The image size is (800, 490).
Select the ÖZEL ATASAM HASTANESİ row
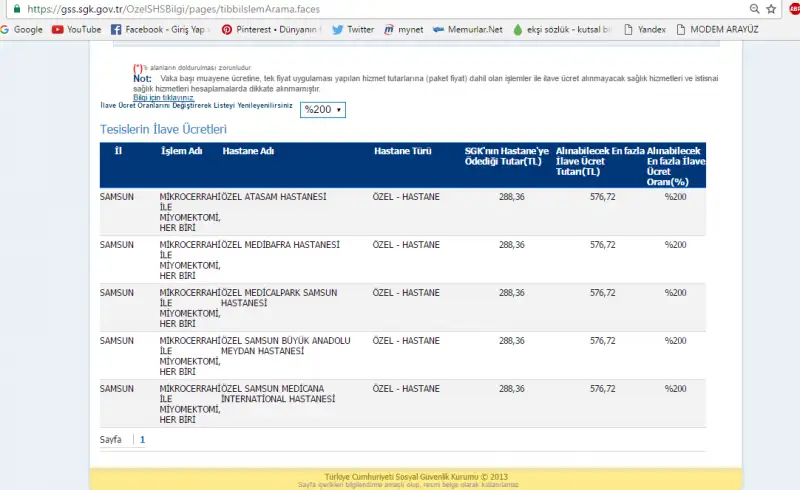click(273, 197)
